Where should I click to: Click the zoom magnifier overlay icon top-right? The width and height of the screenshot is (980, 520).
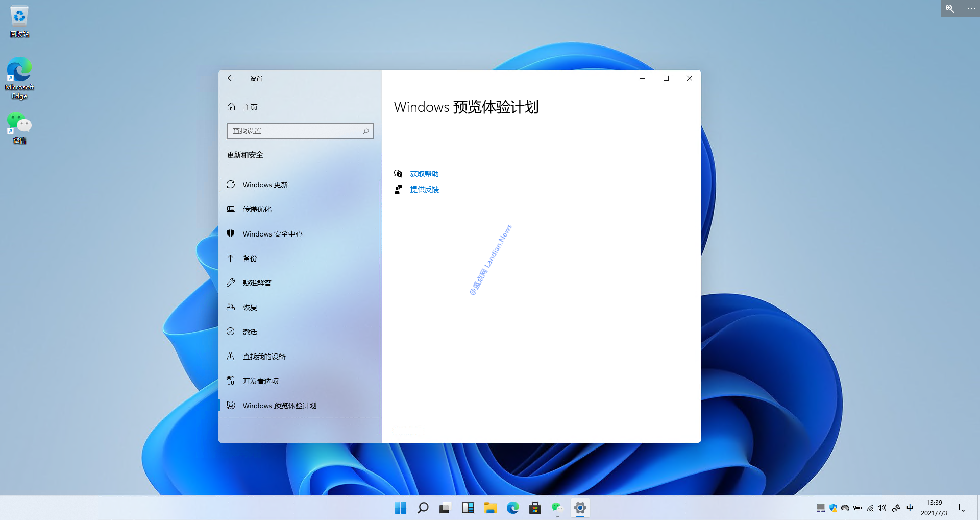[950, 9]
